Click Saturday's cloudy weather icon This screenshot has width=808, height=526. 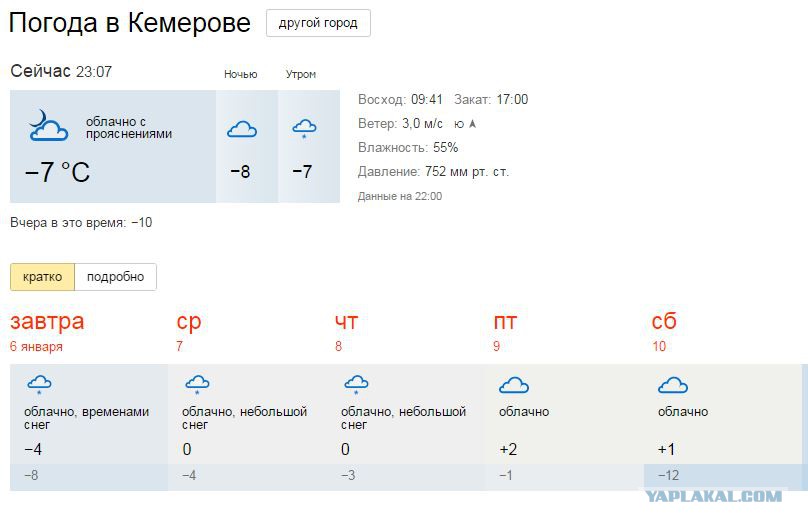tap(672, 385)
